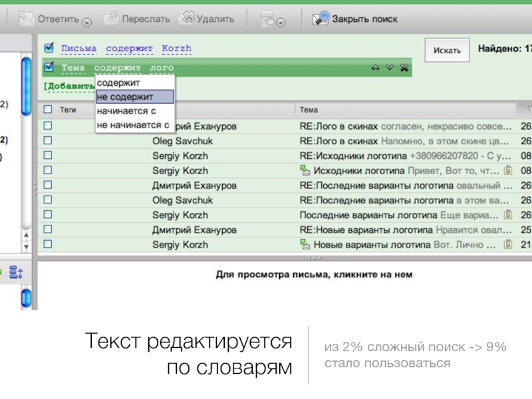Remove the Тема search rule with X
Viewport: 532px width, 399px height.
pyautogui.click(x=404, y=68)
